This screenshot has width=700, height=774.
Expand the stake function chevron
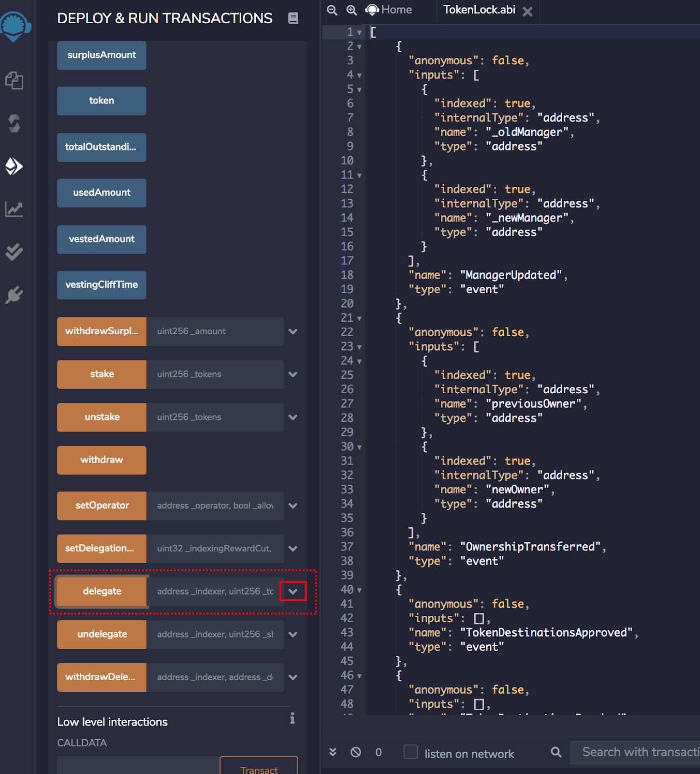[293, 374]
